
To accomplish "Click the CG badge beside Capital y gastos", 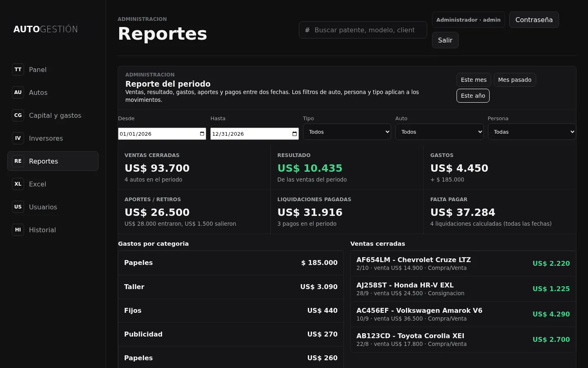I will point(18,115).
